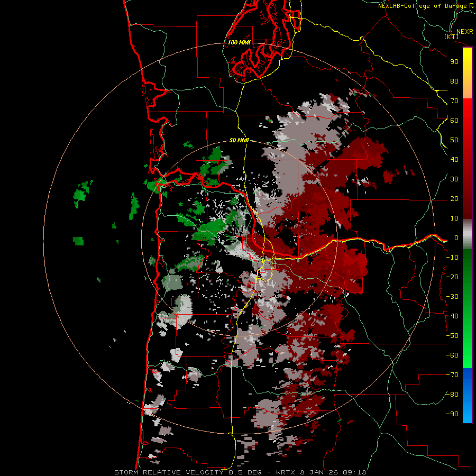Click the green segment of the color bar
This screenshot has width=476, height=476.
pos(467,309)
